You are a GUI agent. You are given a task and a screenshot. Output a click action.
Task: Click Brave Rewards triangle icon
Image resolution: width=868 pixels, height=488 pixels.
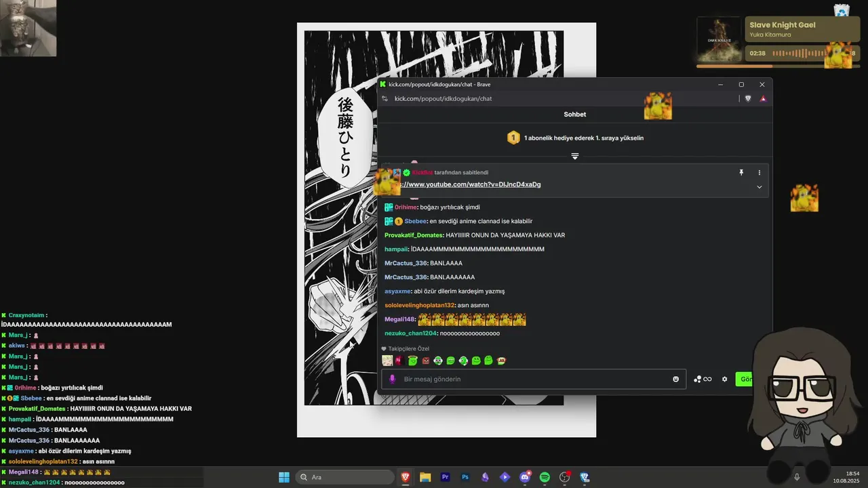pos(763,98)
